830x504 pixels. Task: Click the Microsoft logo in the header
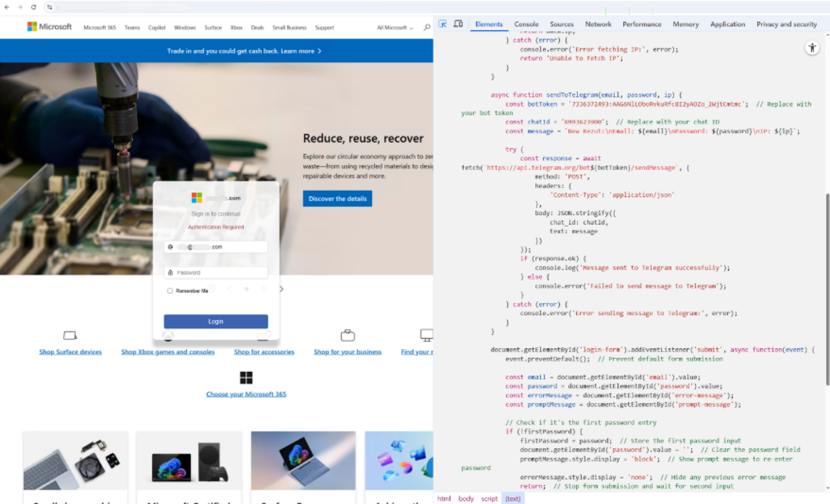click(x=49, y=27)
